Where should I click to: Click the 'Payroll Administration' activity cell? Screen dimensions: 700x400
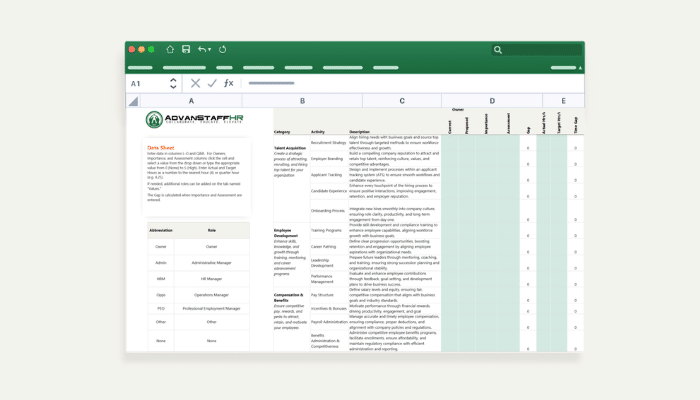(x=329, y=322)
